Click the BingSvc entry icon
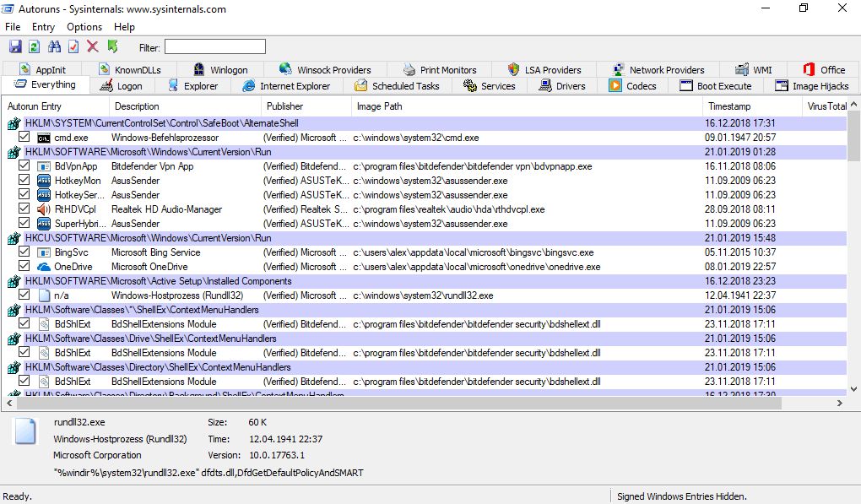Image resolution: width=861 pixels, height=504 pixels. 44,252
